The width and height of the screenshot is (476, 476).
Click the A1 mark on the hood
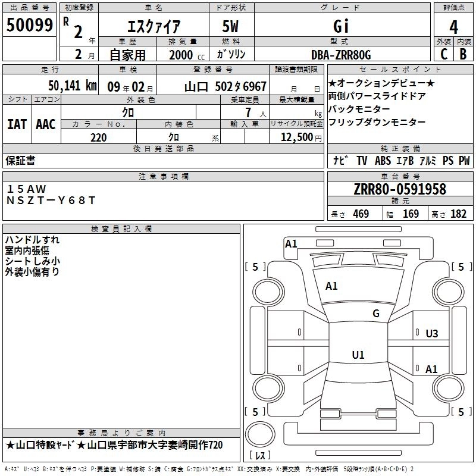(x=331, y=286)
